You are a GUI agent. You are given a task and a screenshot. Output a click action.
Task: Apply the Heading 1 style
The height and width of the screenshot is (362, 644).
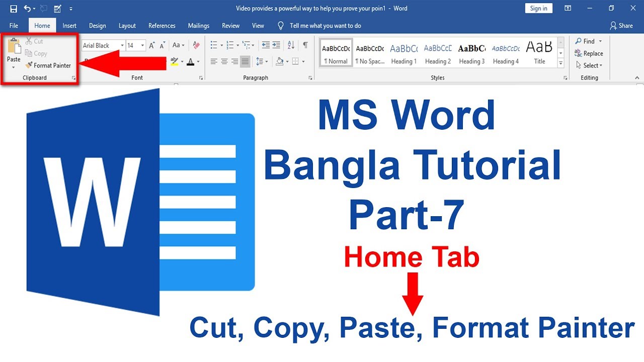[x=404, y=53]
